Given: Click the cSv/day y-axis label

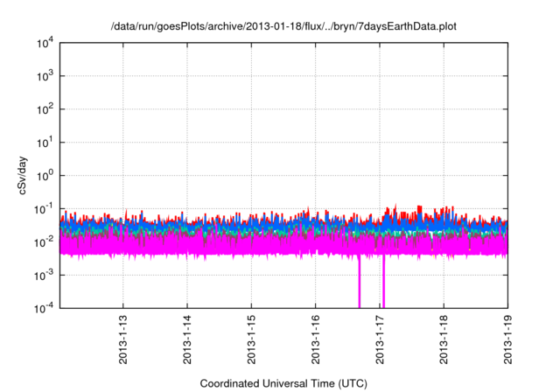Looking at the screenshot, I should (22, 175).
